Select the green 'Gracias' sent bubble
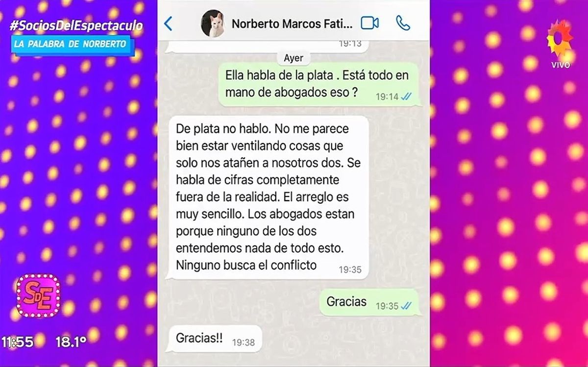 pyautogui.click(x=369, y=302)
